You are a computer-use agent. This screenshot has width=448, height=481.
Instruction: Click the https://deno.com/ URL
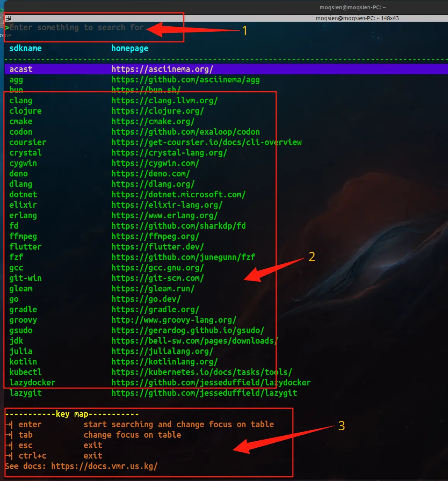point(151,174)
